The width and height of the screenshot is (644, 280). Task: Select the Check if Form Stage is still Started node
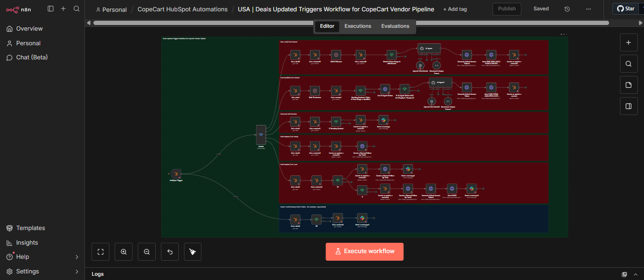coord(392,55)
